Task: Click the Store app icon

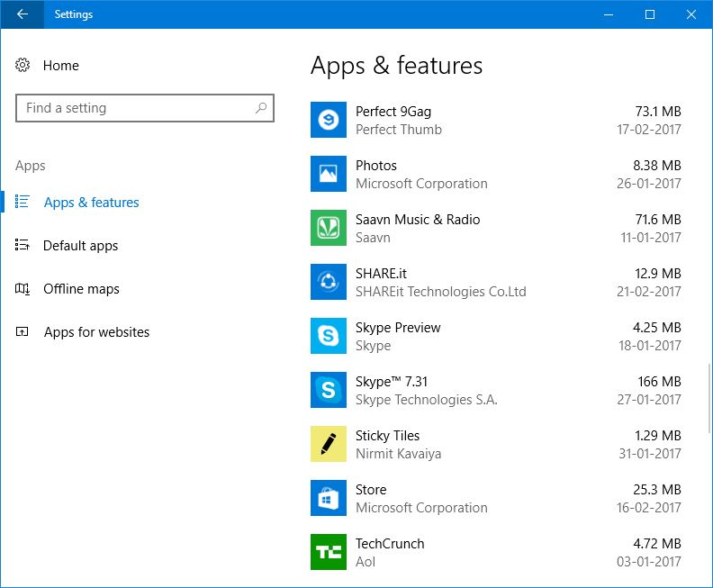Action: 329,498
